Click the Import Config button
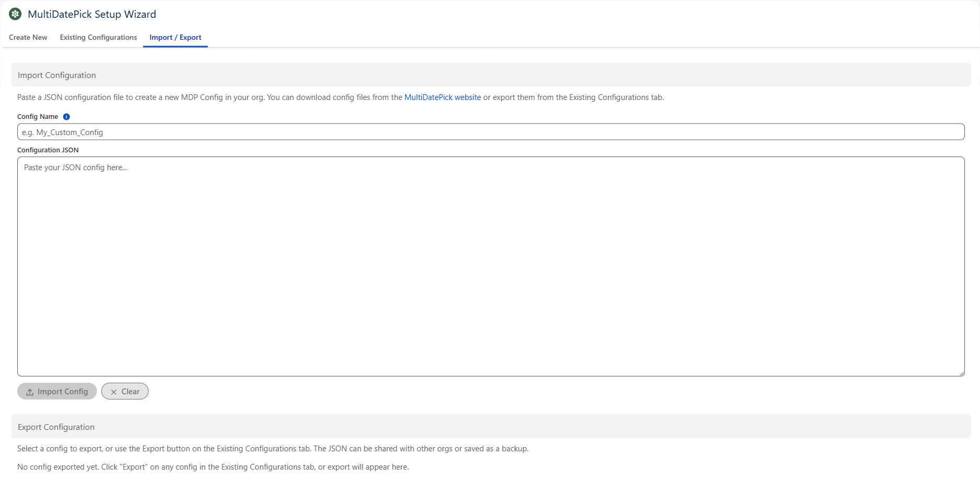 [57, 391]
